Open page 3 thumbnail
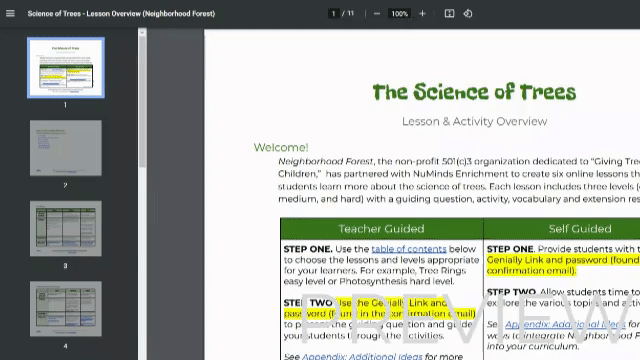This screenshot has height=360, width=640. click(x=66, y=228)
